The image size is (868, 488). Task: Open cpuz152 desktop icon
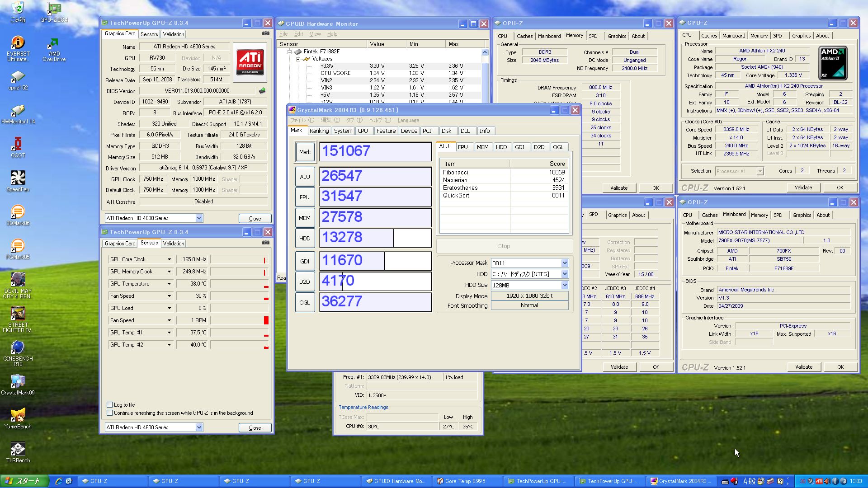(18, 80)
